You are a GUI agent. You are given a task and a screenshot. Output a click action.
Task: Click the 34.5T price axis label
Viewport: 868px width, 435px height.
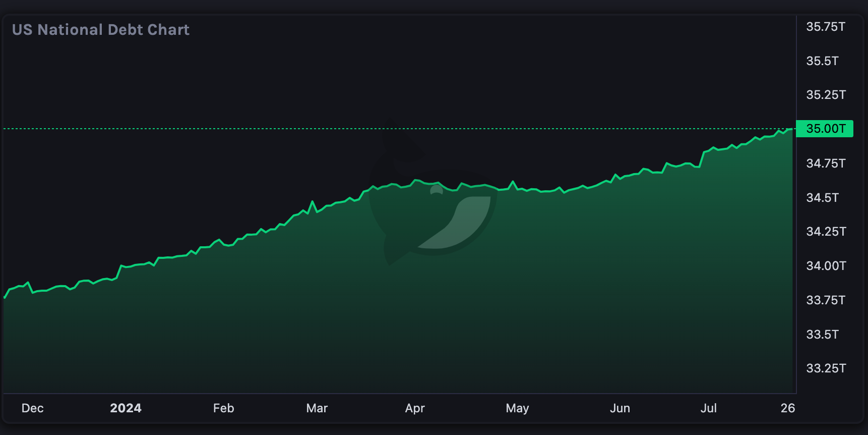point(822,198)
